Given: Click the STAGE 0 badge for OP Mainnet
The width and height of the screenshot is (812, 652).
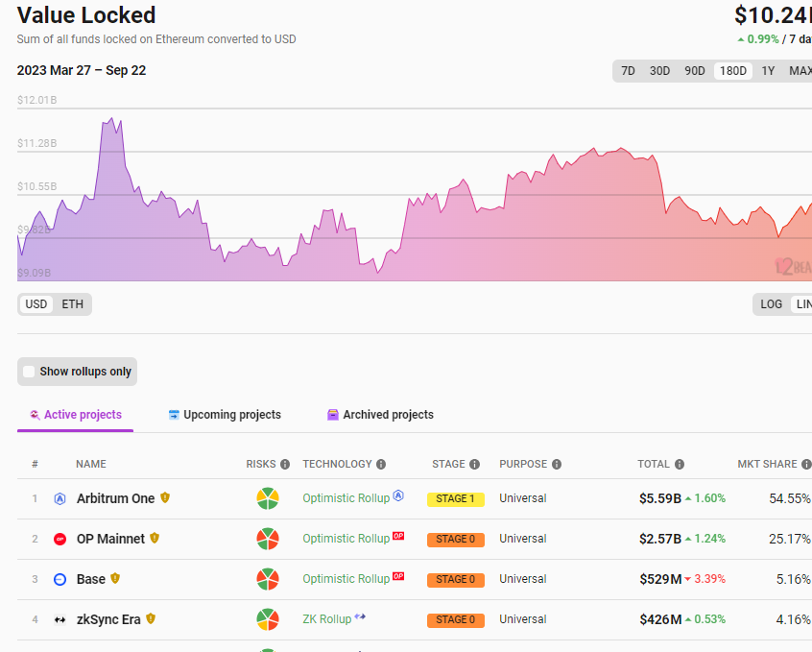Looking at the screenshot, I should click(x=456, y=540).
